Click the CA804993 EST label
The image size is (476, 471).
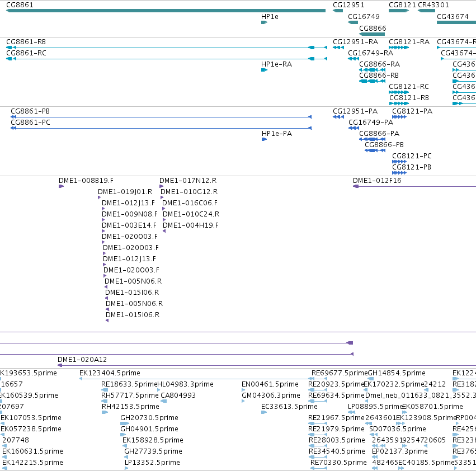pos(178,395)
